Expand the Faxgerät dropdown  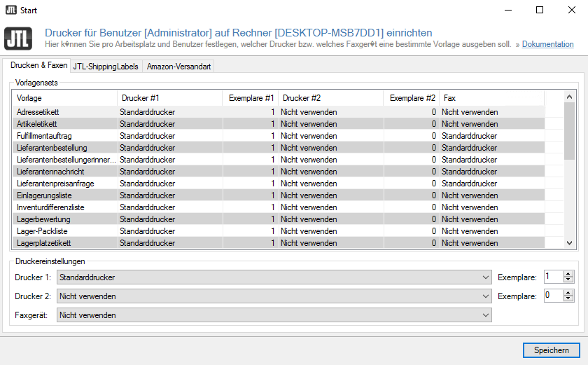[x=486, y=315]
